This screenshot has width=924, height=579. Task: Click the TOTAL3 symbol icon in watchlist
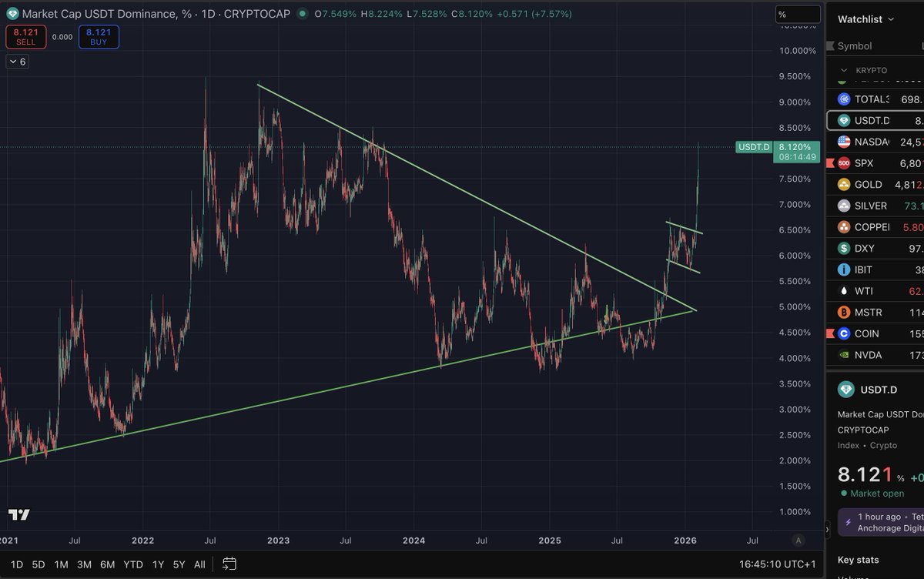click(843, 99)
